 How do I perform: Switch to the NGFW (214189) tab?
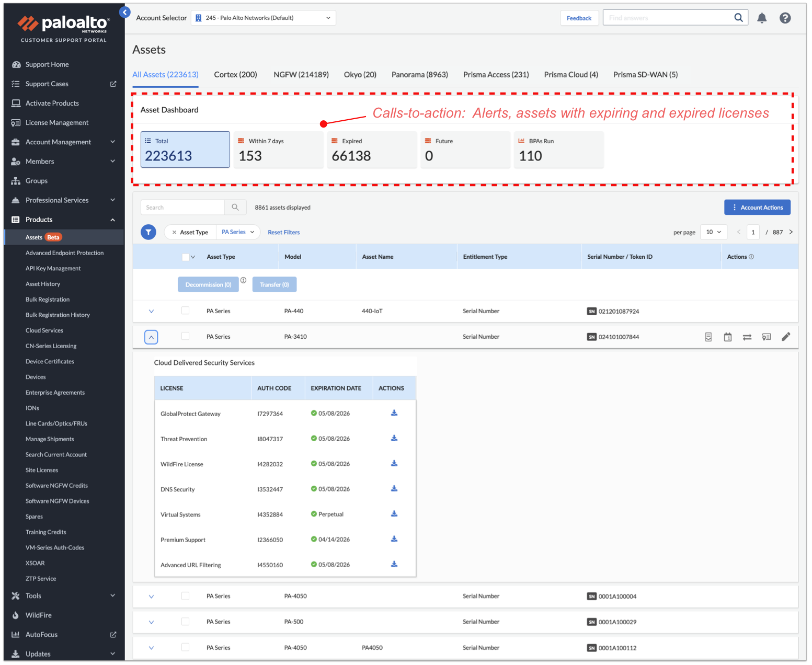301,75
